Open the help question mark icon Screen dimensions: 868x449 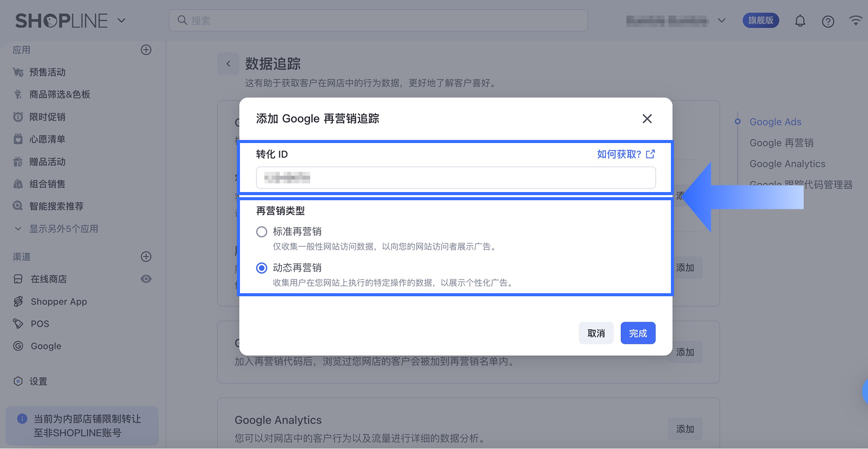pyautogui.click(x=828, y=21)
